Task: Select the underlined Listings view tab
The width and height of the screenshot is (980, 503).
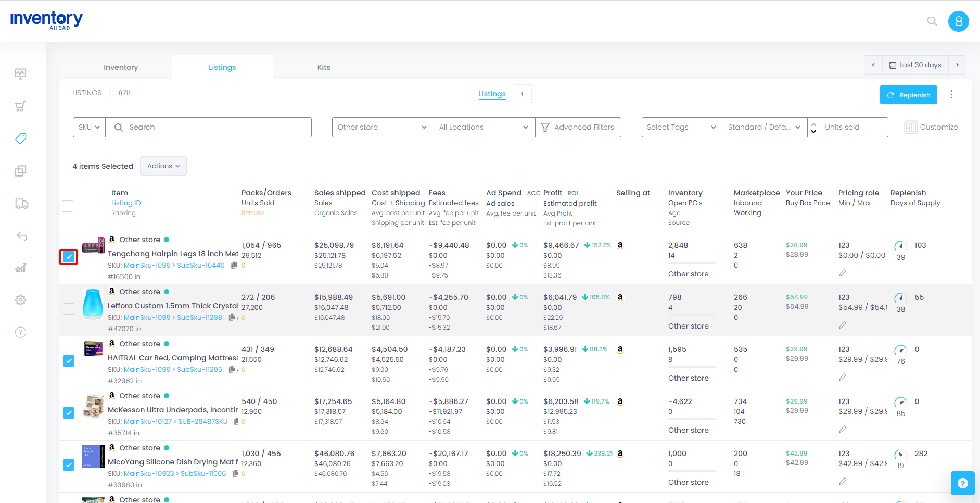Action: [x=492, y=94]
